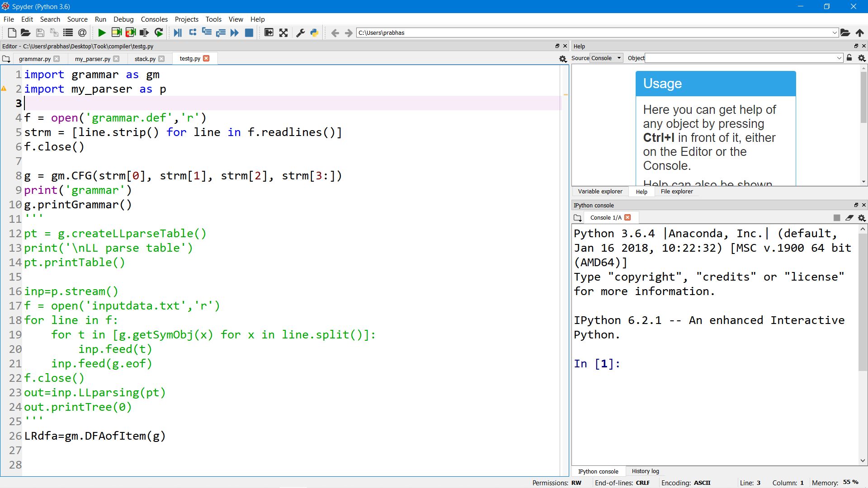The image size is (868, 488).
Task: Close the testg.py tab
Action: 206,58
